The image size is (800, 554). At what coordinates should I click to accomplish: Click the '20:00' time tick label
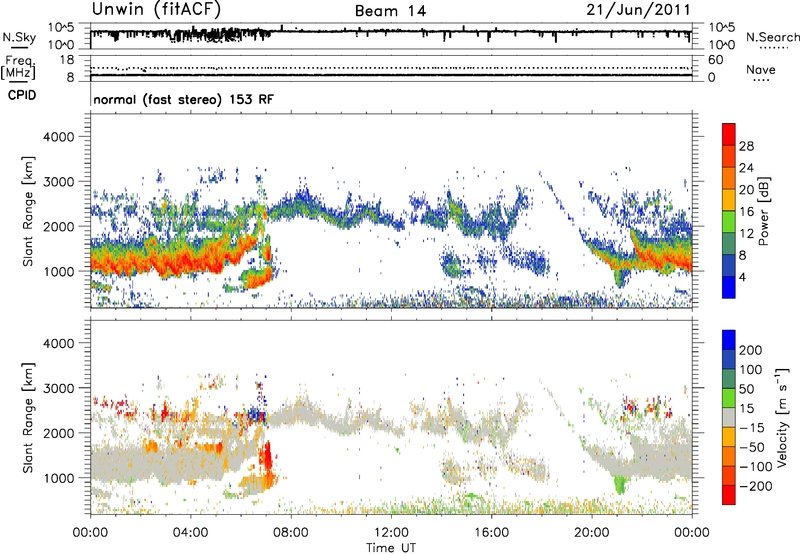592,533
